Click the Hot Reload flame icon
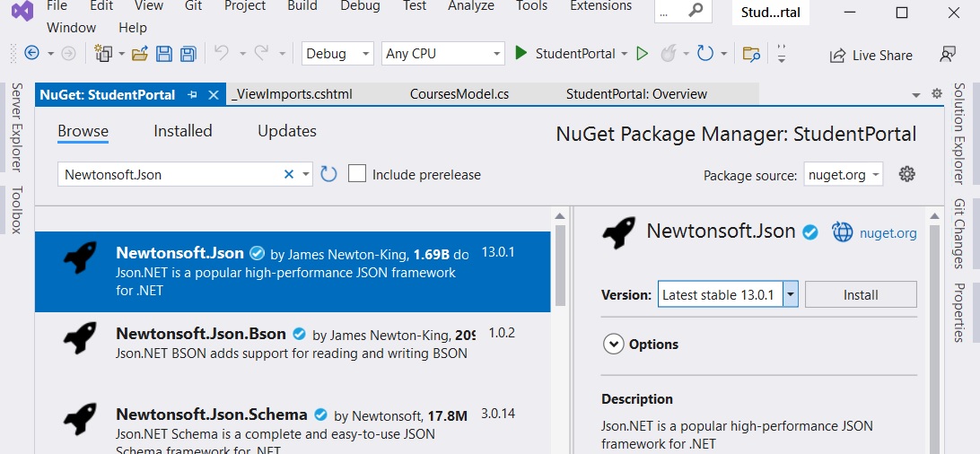 tap(668, 54)
